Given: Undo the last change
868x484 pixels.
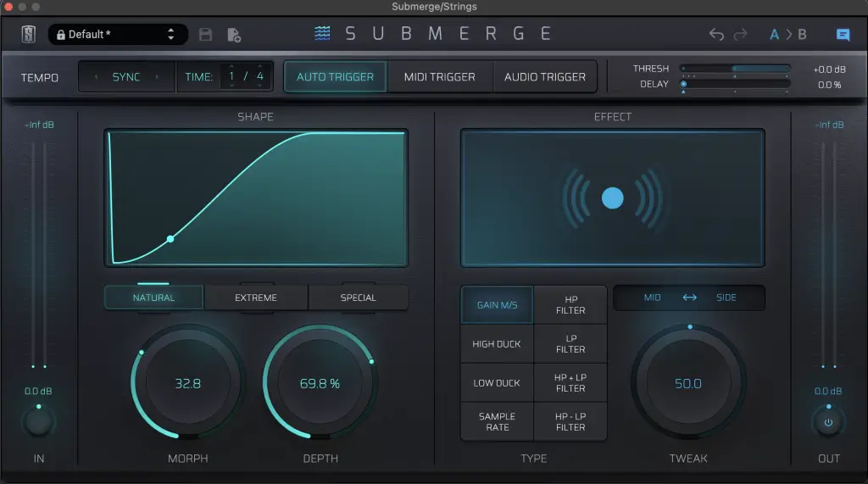Looking at the screenshot, I should (716, 35).
